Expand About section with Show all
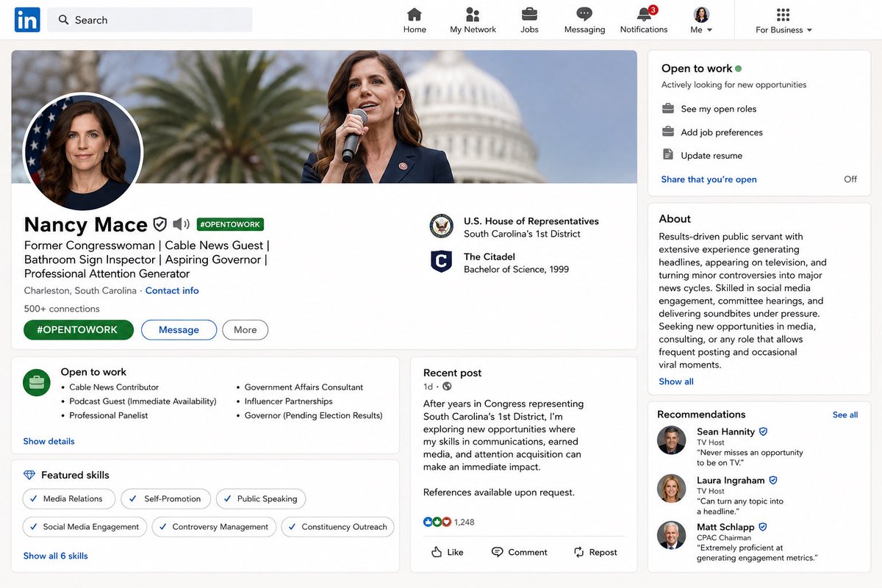This screenshot has width=882, height=588. 676,381
